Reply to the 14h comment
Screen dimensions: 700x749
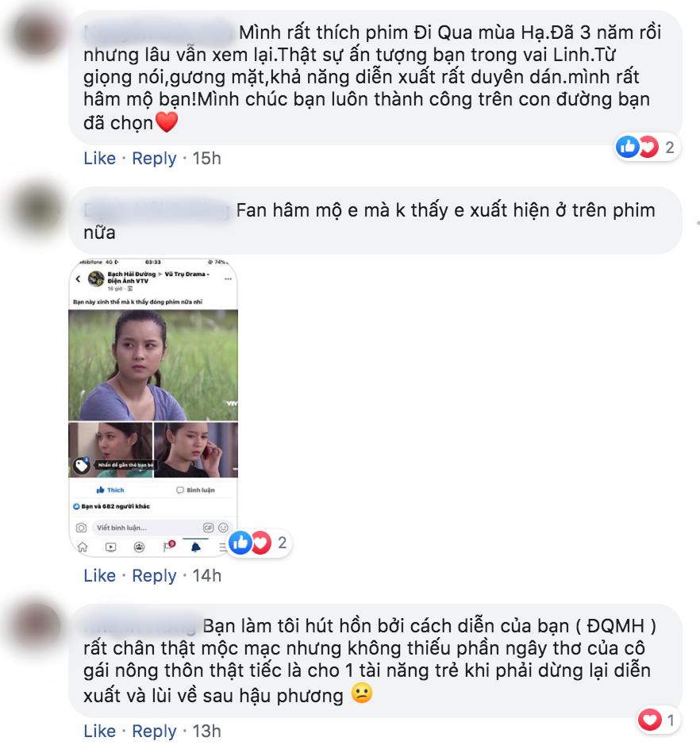coord(154,575)
